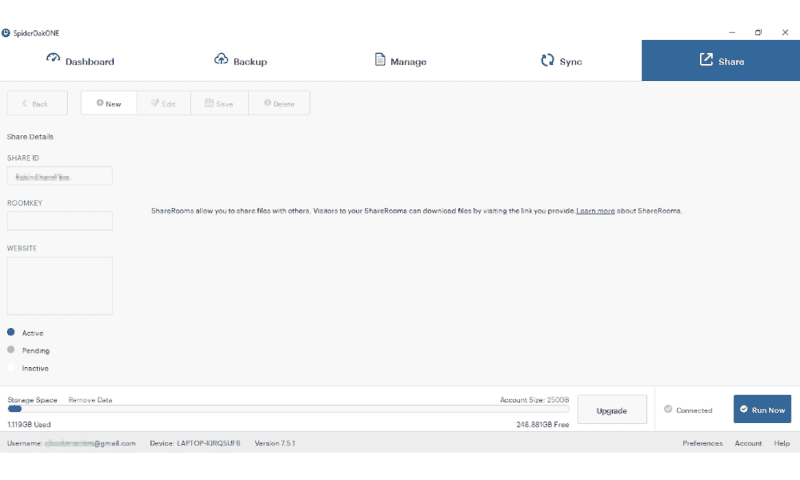Focus the RoomKey input field
Image resolution: width=800 pixels, height=480 pixels.
[60, 221]
